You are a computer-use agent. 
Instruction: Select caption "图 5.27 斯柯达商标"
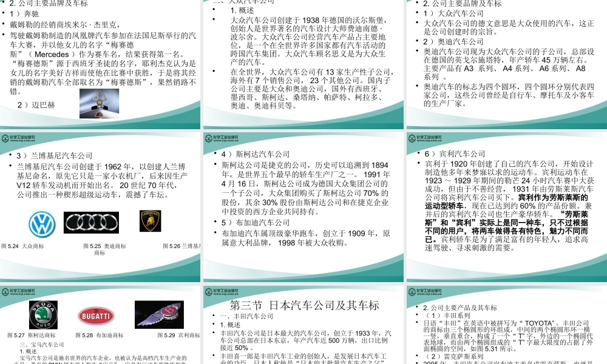32,335
